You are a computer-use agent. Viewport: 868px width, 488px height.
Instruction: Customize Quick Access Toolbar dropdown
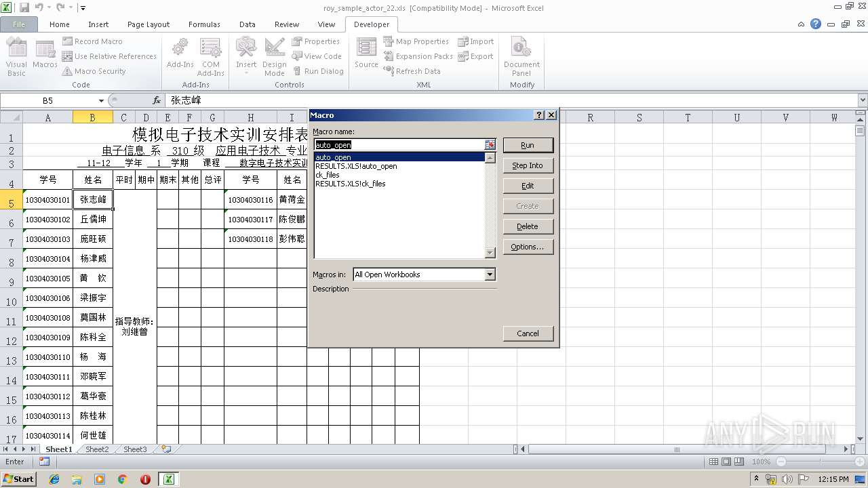point(83,7)
